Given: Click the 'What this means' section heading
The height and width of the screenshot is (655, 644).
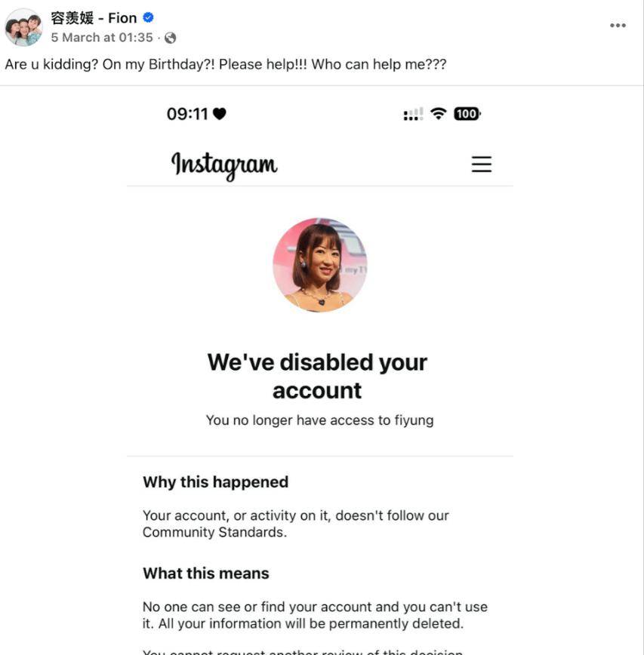Looking at the screenshot, I should (205, 574).
